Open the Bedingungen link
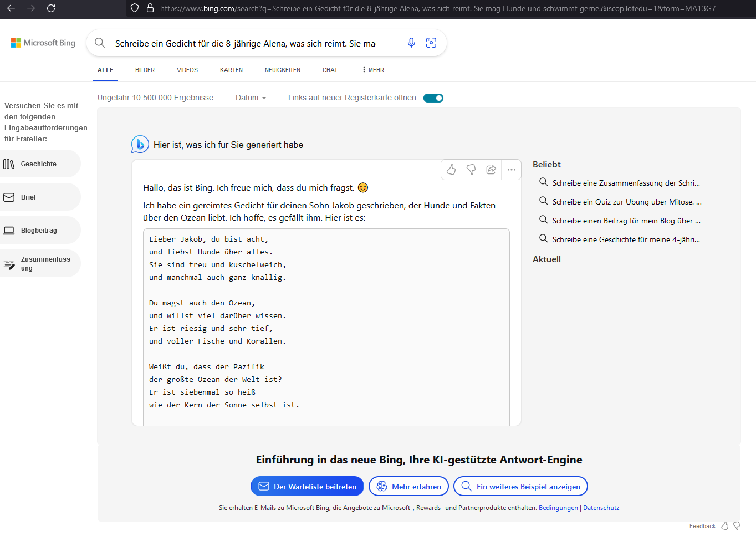 click(558, 508)
